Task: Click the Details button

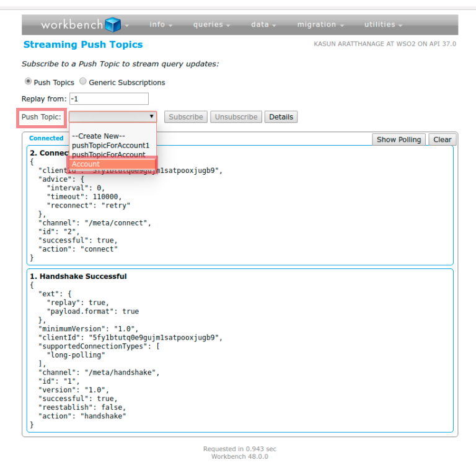Action: [281, 117]
